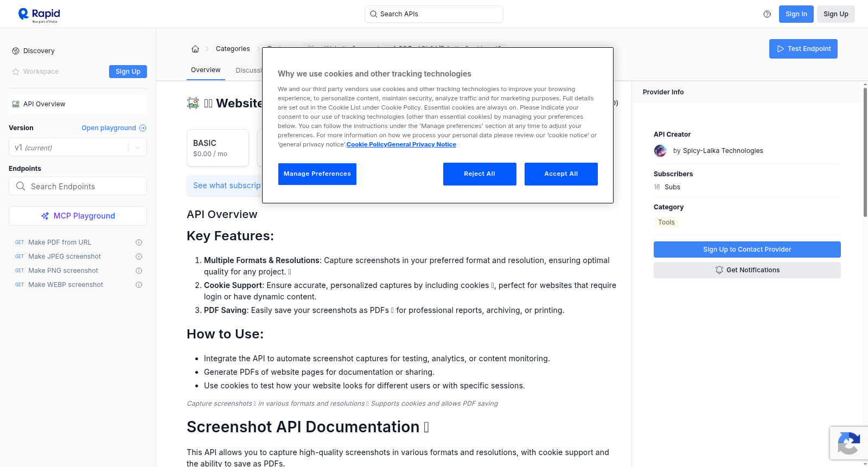Click the Tools category tag

[x=666, y=222]
